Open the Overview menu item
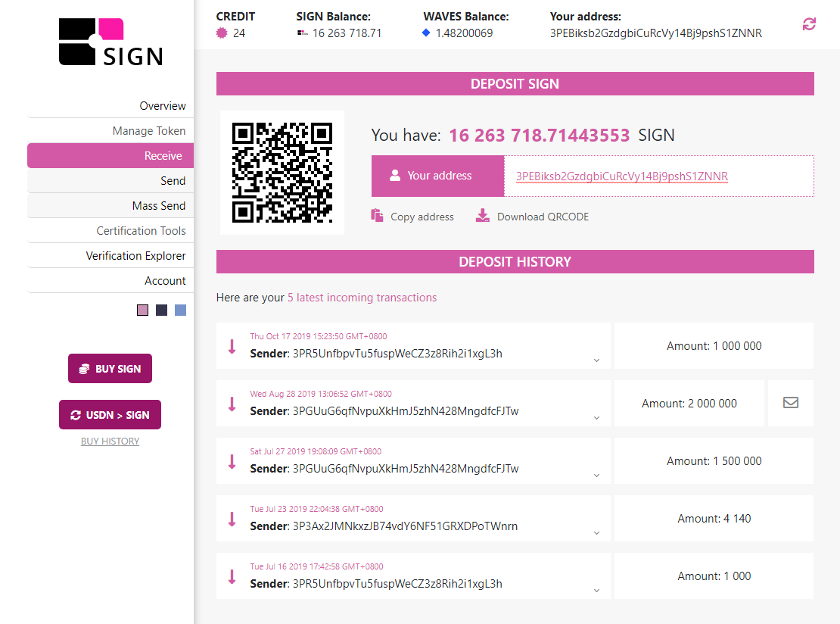The height and width of the screenshot is (624, 840). click(x=110, y=105)
